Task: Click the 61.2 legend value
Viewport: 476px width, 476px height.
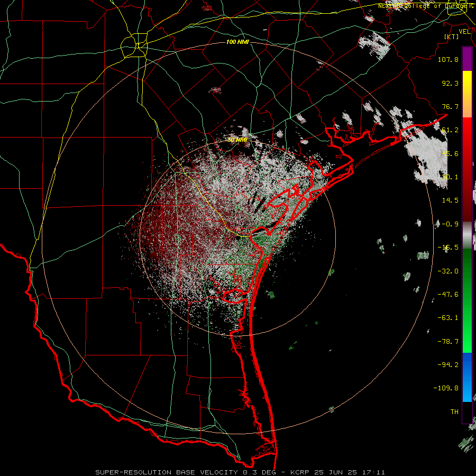Action: coord(450,130)
